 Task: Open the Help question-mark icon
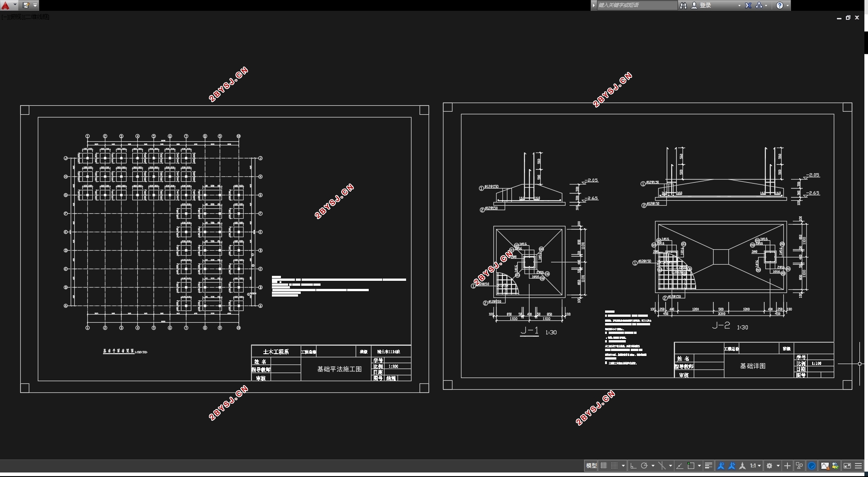pyautogui.click(x=780, y=5)
